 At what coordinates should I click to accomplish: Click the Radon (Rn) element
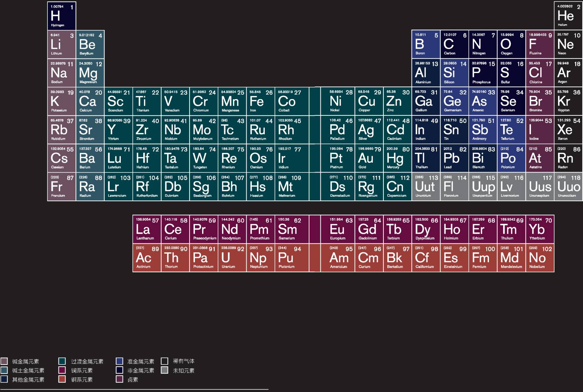[x=568, y=158]
